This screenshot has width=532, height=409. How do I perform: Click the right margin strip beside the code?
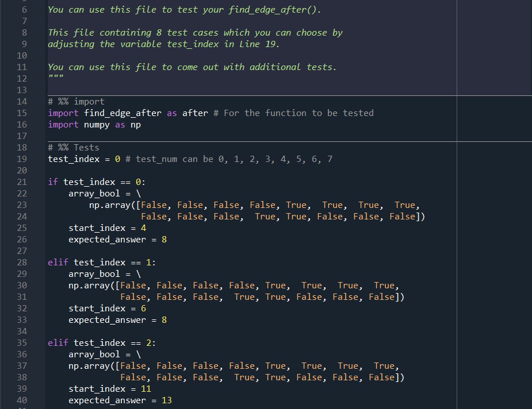pos(495,230)
